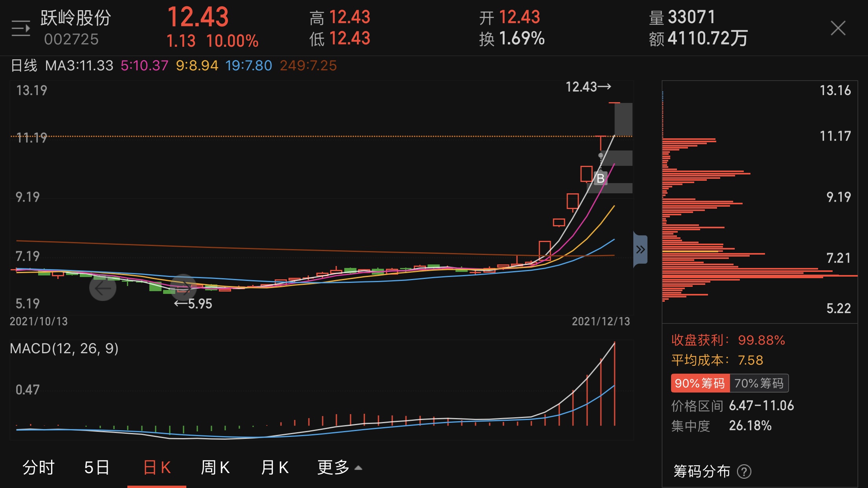Image resolution: width=868 pixels, height=488 pixels.
Task: Tap the B buy marker on candlestick
Action: pos(600,178)
